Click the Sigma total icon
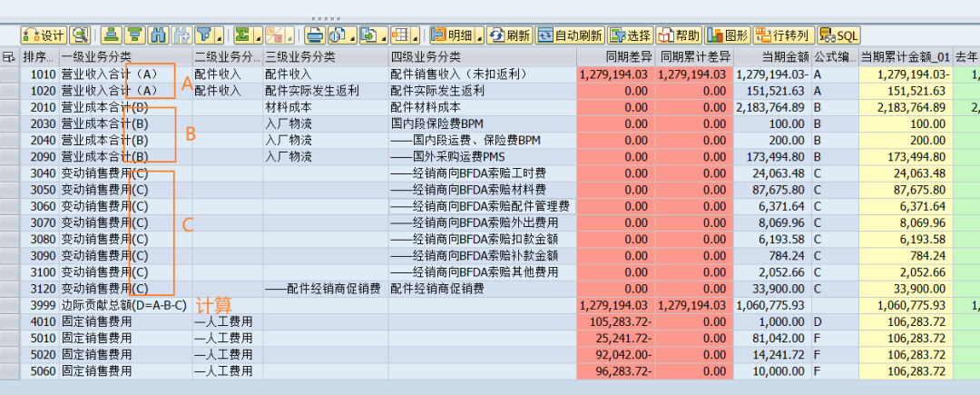This screenshot has height=395, width=980. point(242,35)
